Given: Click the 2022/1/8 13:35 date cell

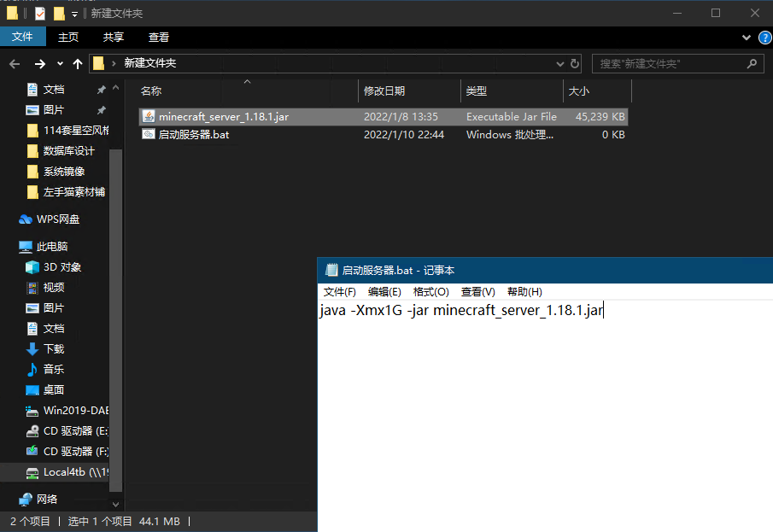Looking at the screenshot, I should pos(401,117).
